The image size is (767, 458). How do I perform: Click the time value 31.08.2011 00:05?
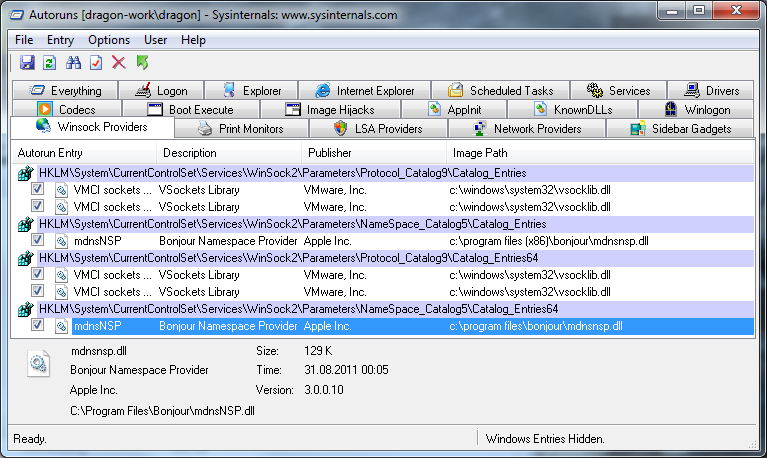(x=346, y=369)
